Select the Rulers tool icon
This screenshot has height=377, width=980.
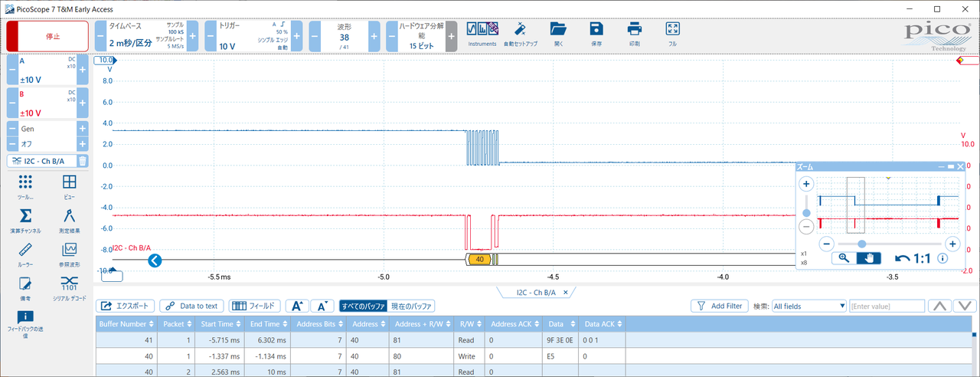25,251
